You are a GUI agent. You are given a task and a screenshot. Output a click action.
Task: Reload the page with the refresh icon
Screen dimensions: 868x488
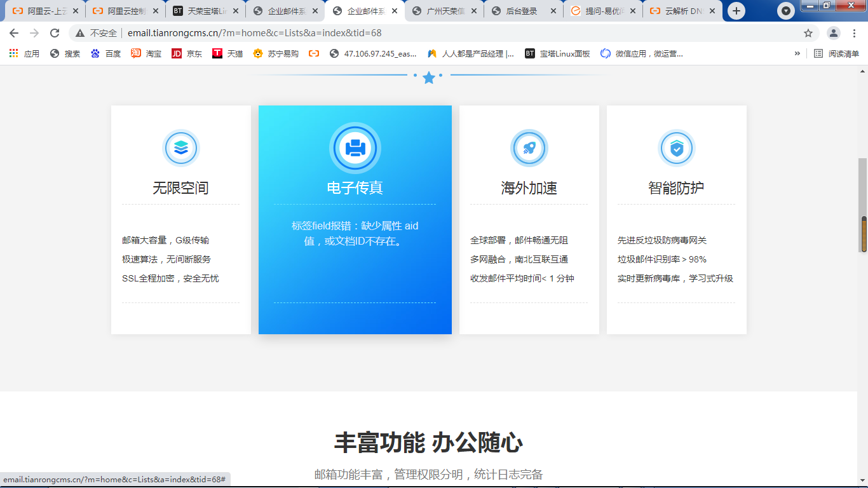point(55,33)
